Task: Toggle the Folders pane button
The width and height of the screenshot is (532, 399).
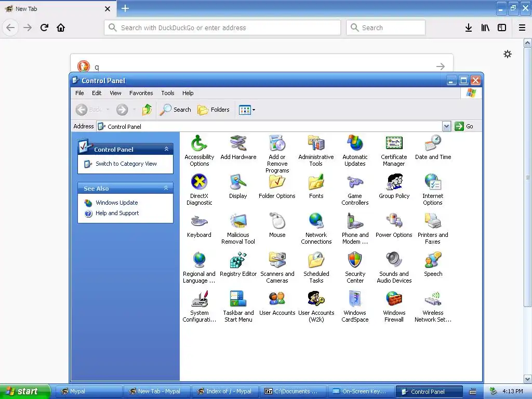Action: (214, 110)
